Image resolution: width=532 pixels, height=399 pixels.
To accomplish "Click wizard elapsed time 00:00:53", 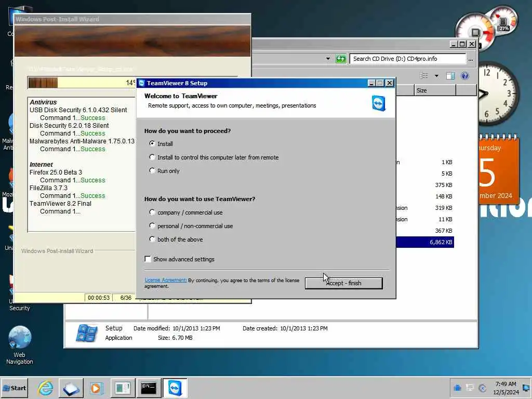I will pyautogui.click(x=98, y=298).
